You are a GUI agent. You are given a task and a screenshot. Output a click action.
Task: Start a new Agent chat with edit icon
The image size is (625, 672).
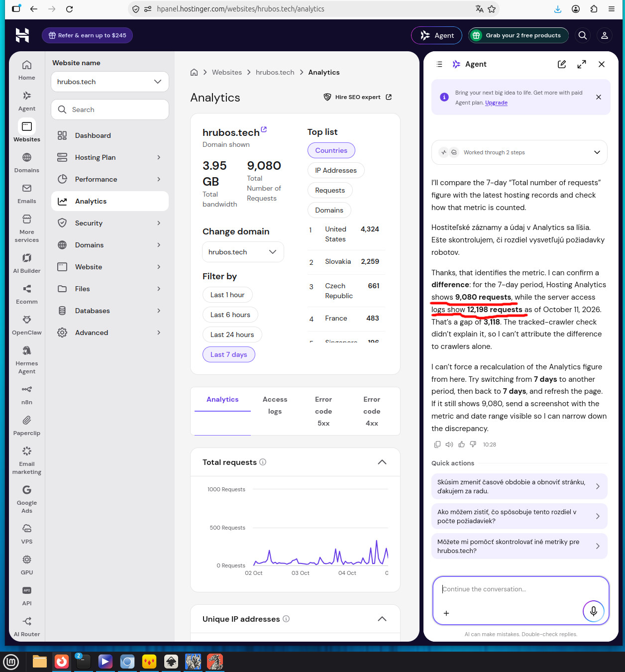coord(562,64)
